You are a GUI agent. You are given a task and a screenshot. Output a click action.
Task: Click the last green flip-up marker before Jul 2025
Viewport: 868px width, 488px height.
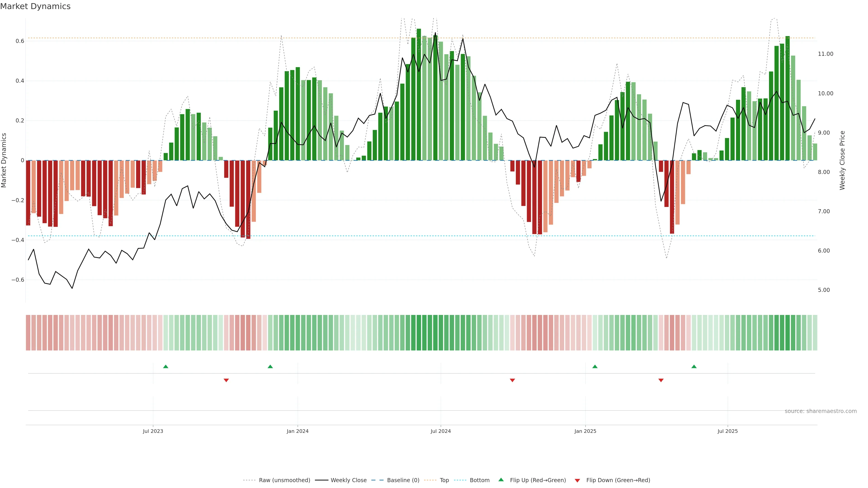point(694,366)
